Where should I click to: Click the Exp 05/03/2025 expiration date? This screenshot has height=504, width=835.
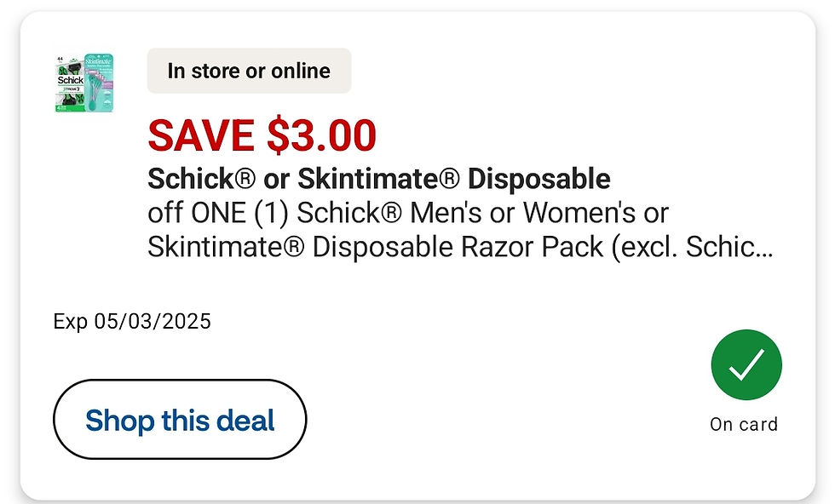pos(132,322)
